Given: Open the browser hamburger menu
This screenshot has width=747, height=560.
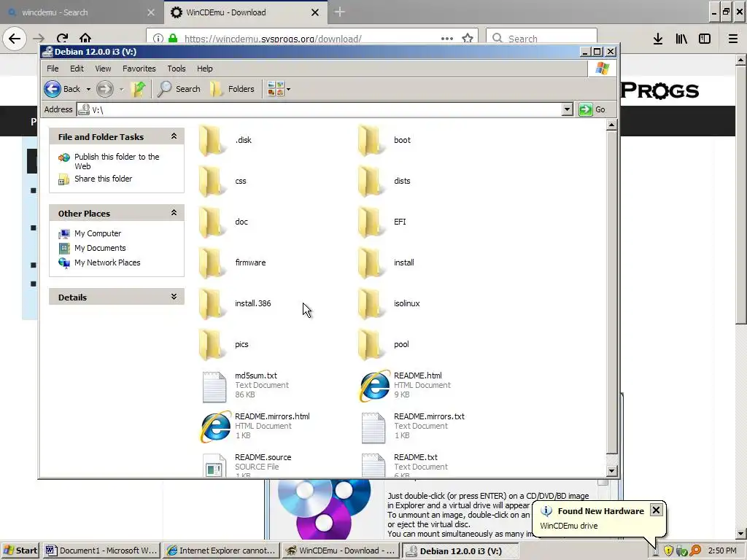Looking at the screenshot, I should tap(733, 39).
